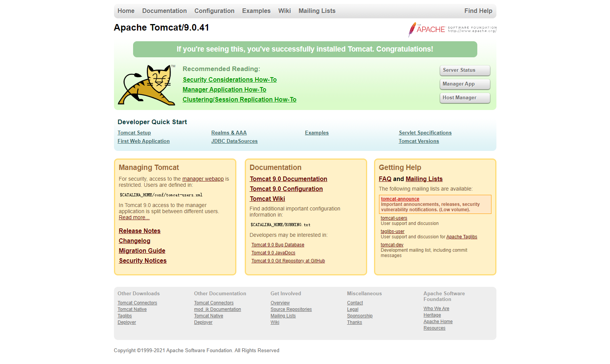Open First Web Application link
610x364 pixels.
click(x=143, y=141)
